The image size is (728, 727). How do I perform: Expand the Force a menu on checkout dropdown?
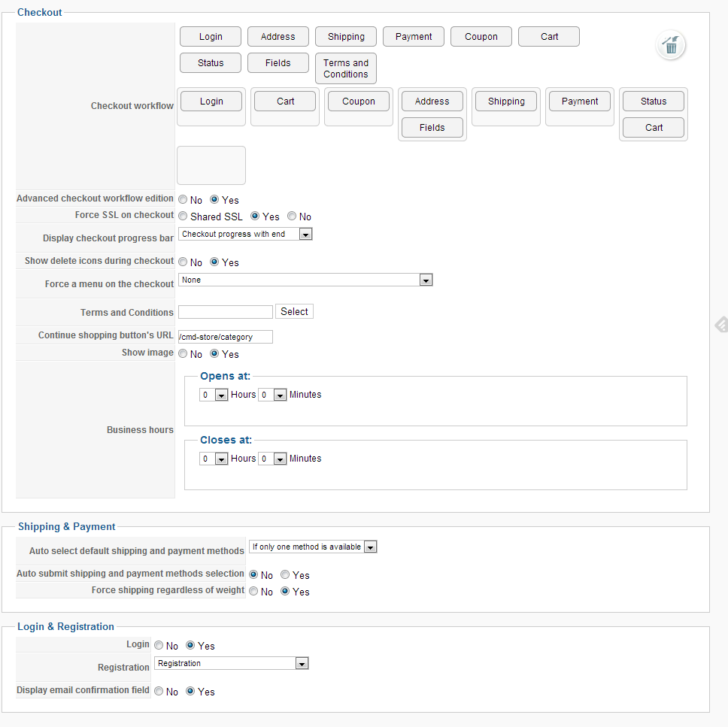pyautogui.click(x=305, y=280)
